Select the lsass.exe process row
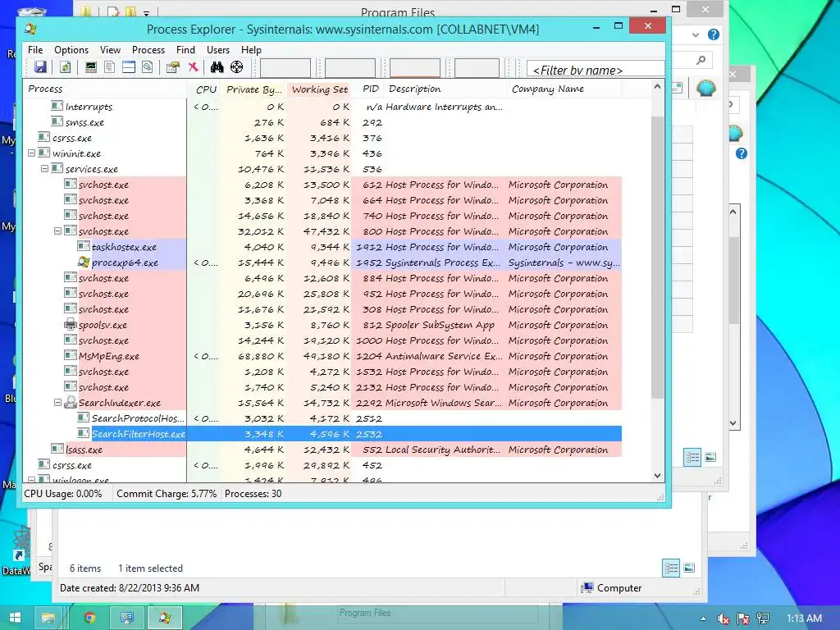Viewport: 840px width, 630px height. [x=322, y=449]
